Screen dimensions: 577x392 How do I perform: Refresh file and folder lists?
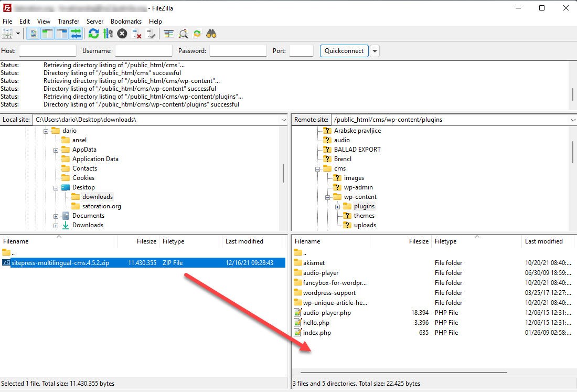(x=93, y=34)
